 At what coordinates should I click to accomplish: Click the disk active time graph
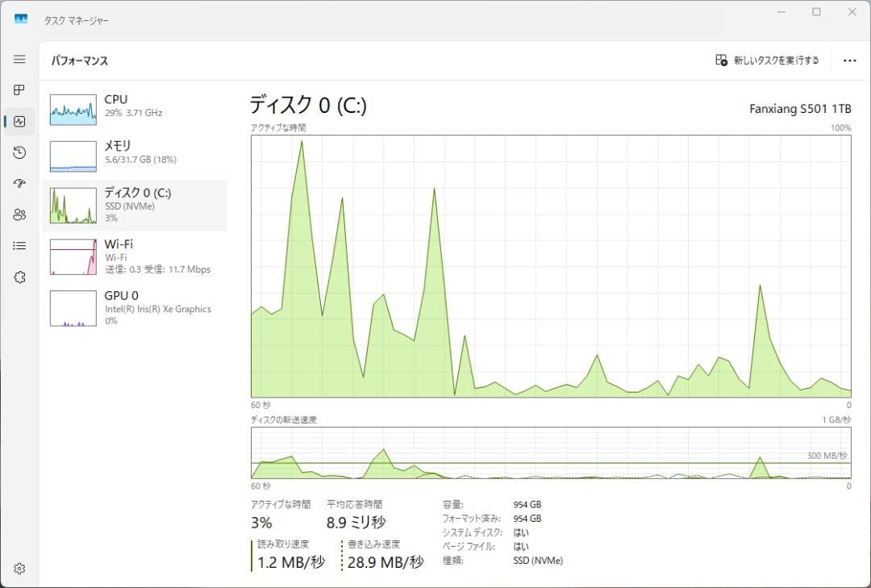coord(551,266)
